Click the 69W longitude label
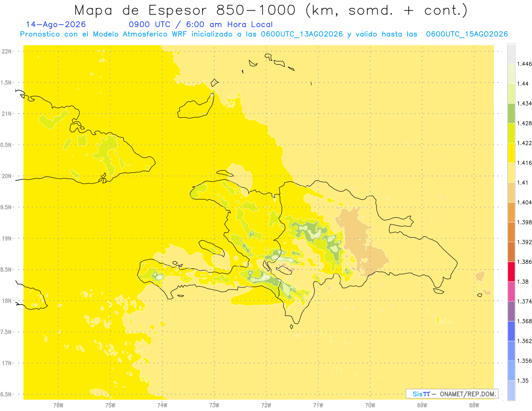The width and height of the screenshot is (532, 411). coord(422,405)
